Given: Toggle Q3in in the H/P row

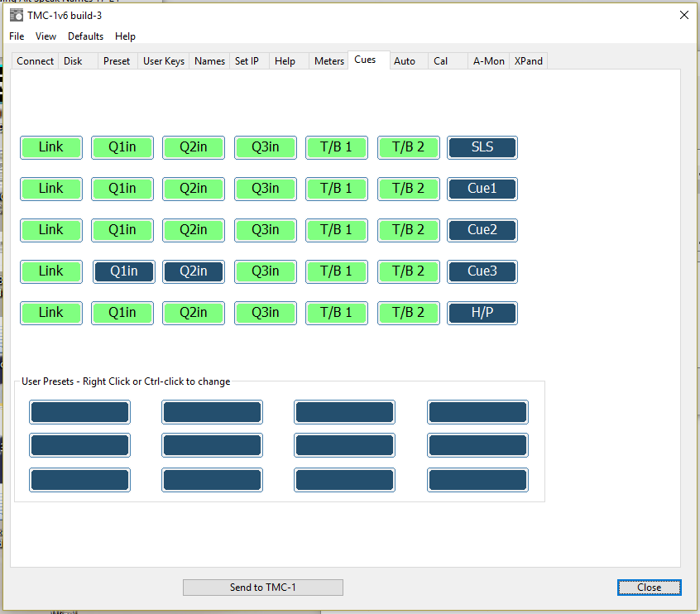Looking at the screenshot, I should pos(265,313).
